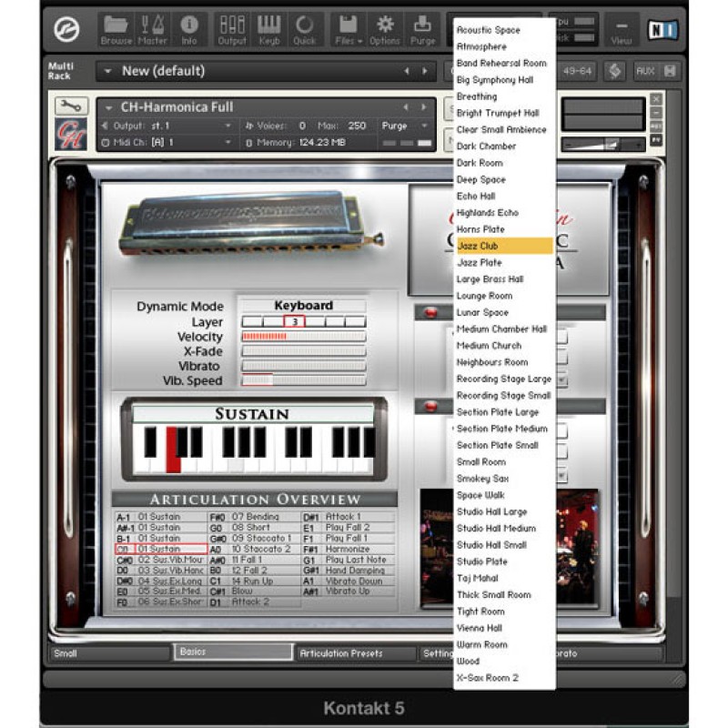Image resolution: width=728 pixels, height=728 pixels.
Task: Show the Output mixer section
Action: click(x=232, y=28)
